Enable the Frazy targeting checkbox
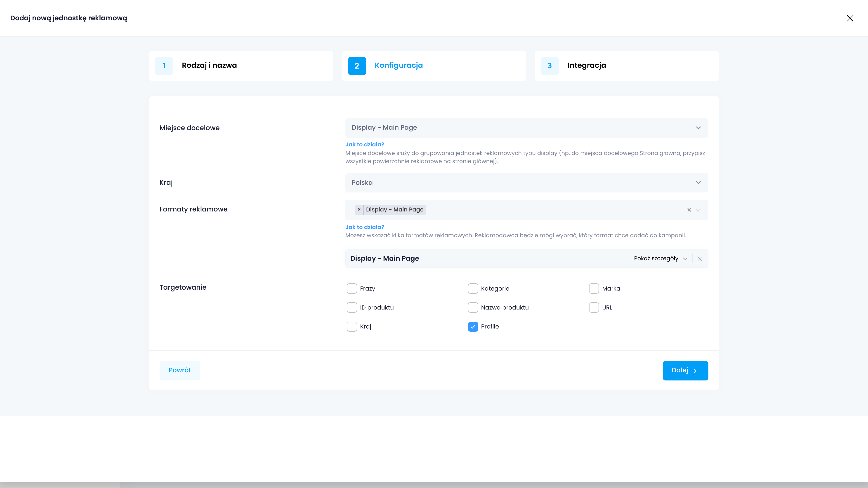The image size is (868, 488). [352, 288]
